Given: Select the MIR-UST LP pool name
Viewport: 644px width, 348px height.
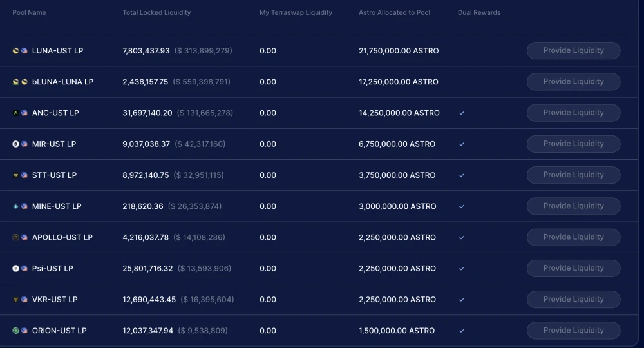Looking at the screenshot, I should point(54,144).
